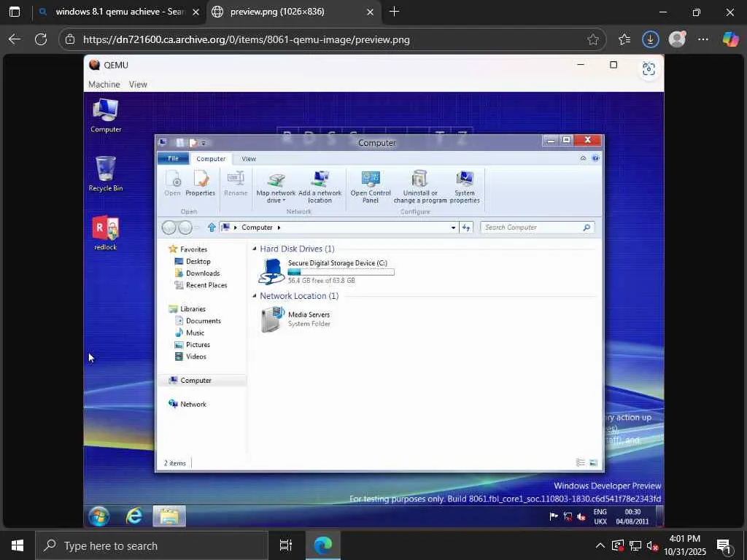Click guest volume muted tray icon
747x560 pixels.
pyautogui.click(x=581, y=516)
